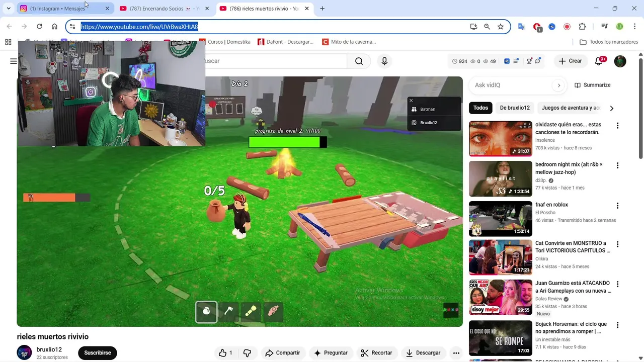Click the Crear button
Viewport: 644px width, 362px height.
(571, 61)
